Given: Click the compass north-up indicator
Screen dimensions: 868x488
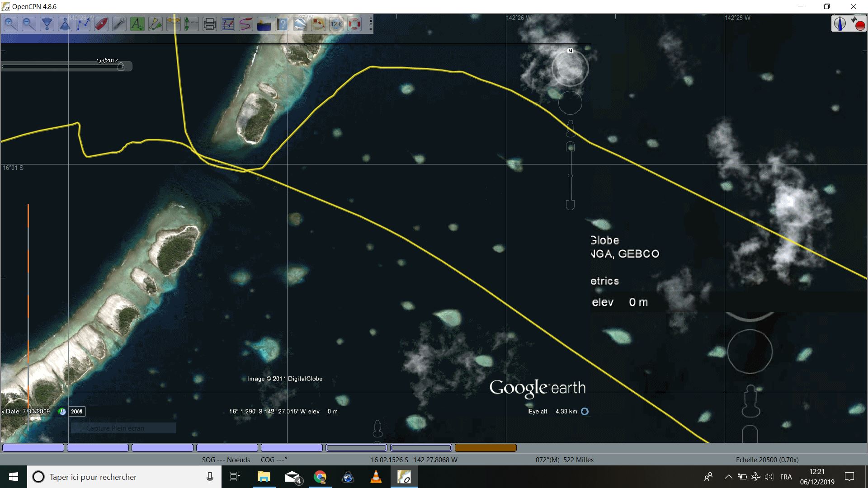Looking at the screenshot, I should click(x=840, y=23).
